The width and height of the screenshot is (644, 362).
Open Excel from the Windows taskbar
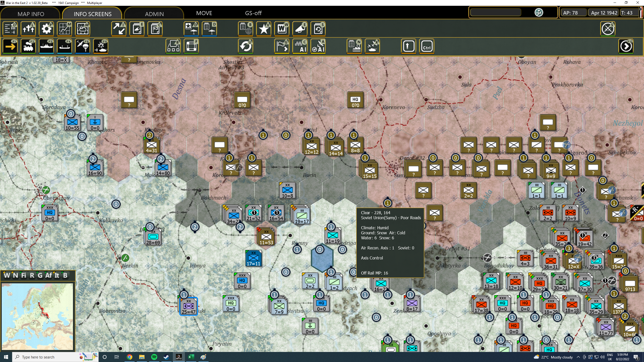pos(191,357)
